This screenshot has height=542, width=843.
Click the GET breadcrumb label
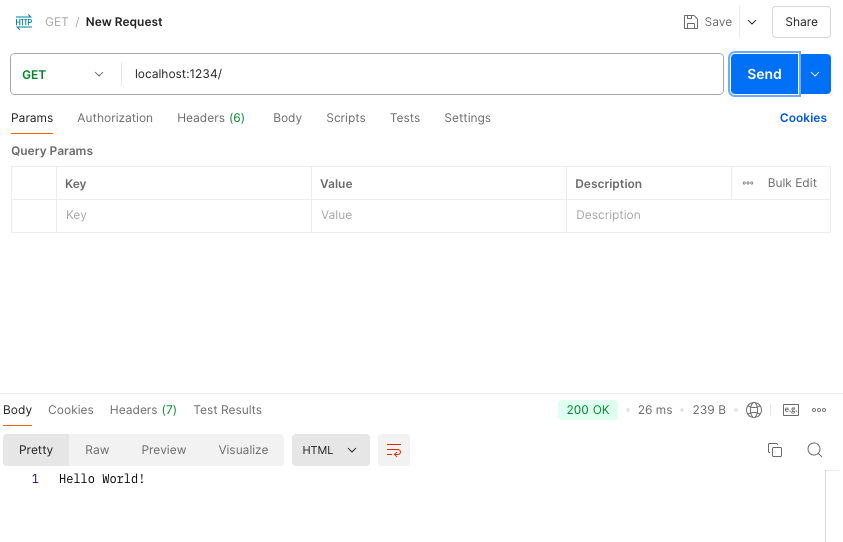(x=56, y=22)
